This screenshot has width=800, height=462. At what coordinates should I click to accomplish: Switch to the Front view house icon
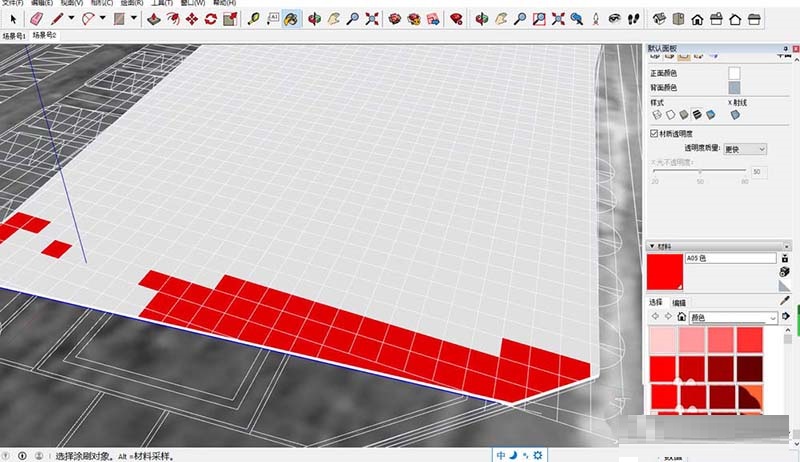(697, 19)
